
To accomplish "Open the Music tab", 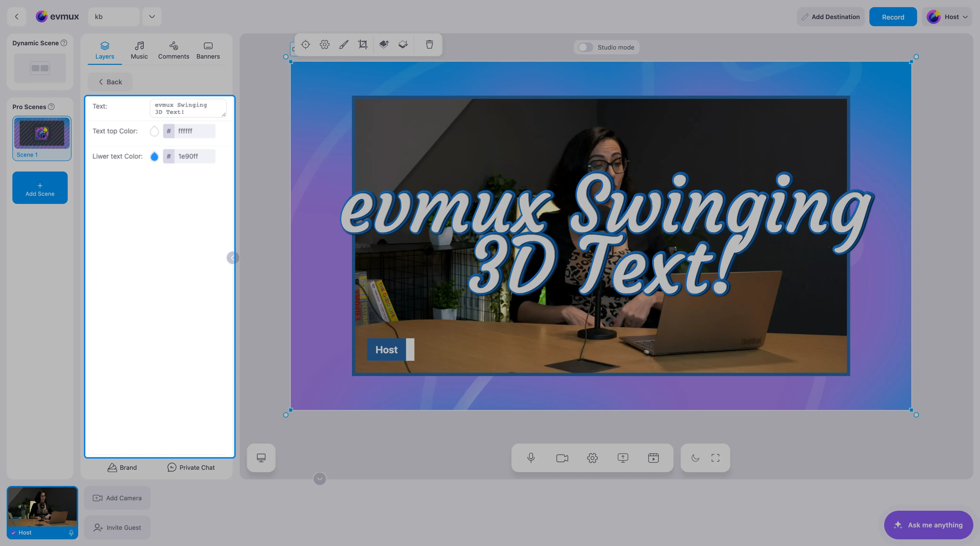I will click(x=139, y=51).
